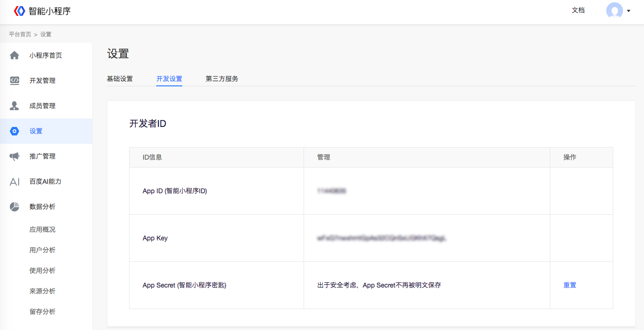644x330 pixels.
Task: Open 百度AI能力 with the AI icon
Action: (14, 181)
